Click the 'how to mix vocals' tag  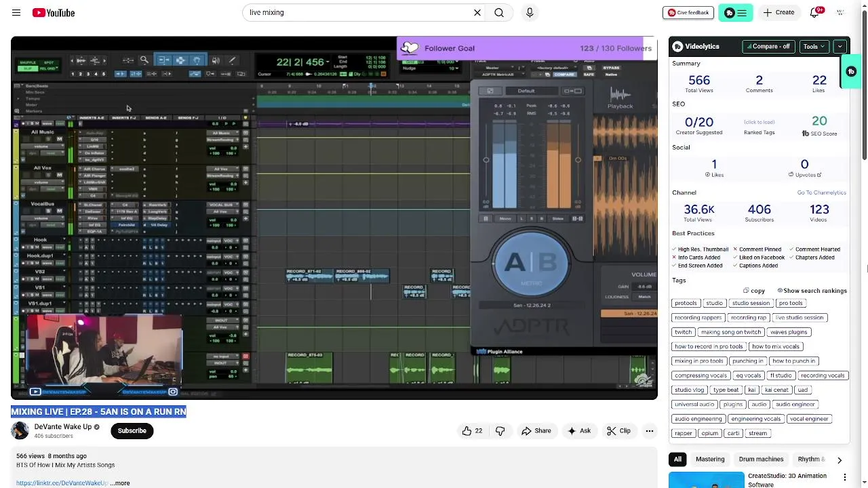pos(776,346)
